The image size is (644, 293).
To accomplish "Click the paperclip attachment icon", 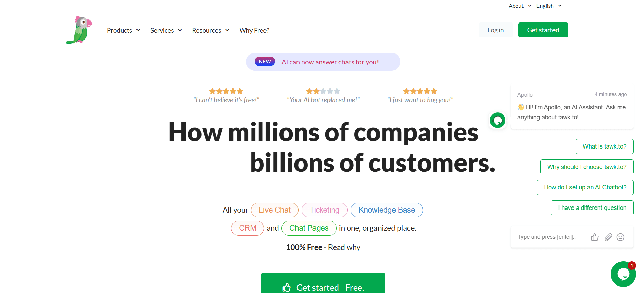I will coord(608,237).
